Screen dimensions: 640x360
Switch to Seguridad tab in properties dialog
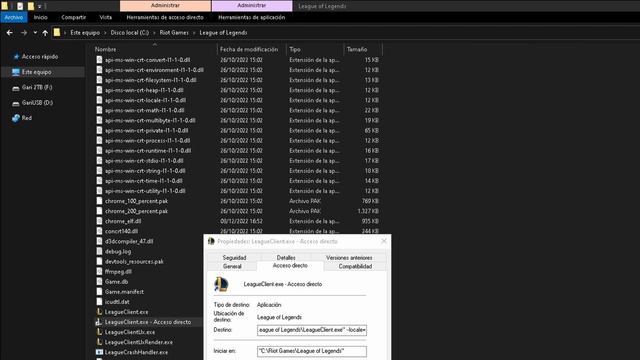234,258
